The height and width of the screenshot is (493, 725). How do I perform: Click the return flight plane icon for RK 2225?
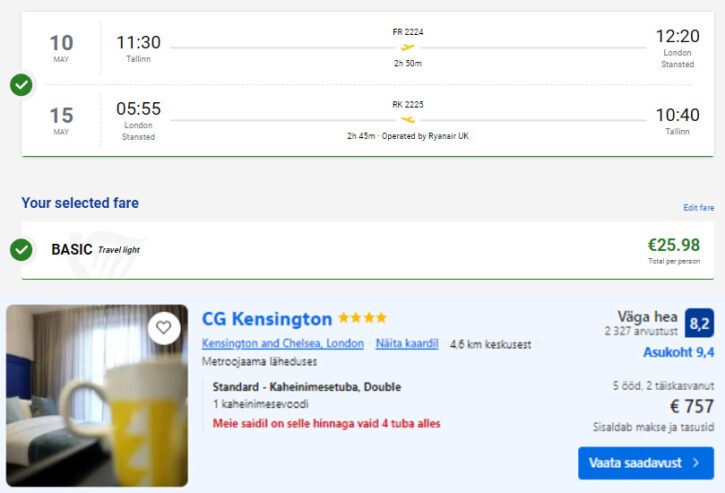pyautogui.click(x=407, y=119)
